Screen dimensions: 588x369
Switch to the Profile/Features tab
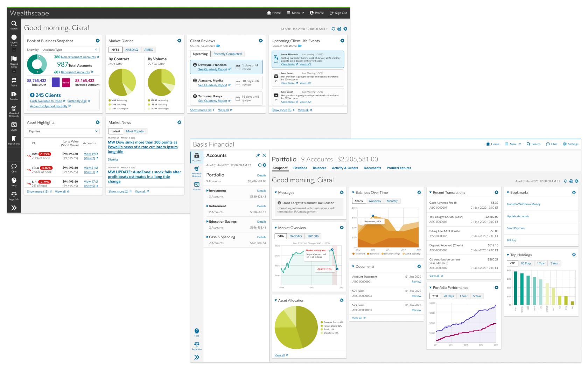pos(399,168)
